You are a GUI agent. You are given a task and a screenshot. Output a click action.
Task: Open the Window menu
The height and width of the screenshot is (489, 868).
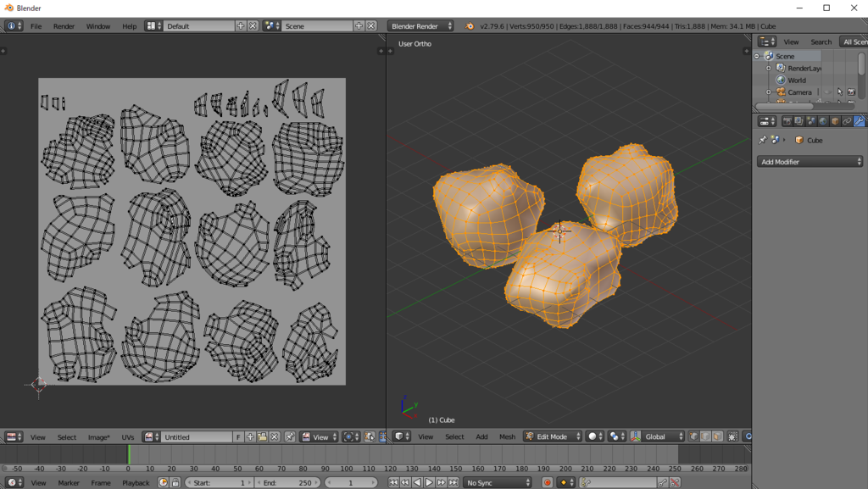coord(98,26)
